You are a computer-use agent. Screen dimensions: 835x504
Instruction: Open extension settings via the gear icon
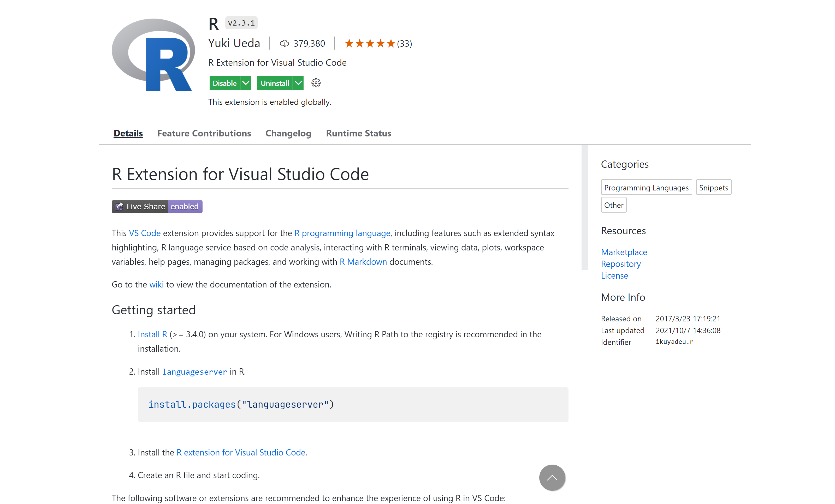316,83
